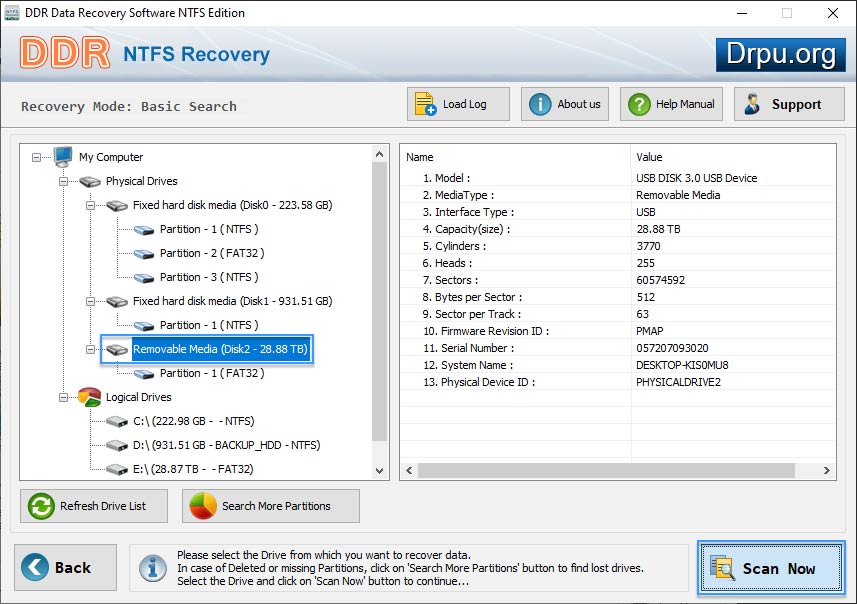Collapse the Disk0 223.58 GB node
The height and width of the screenshot is (604, 857).
point(91,206)
